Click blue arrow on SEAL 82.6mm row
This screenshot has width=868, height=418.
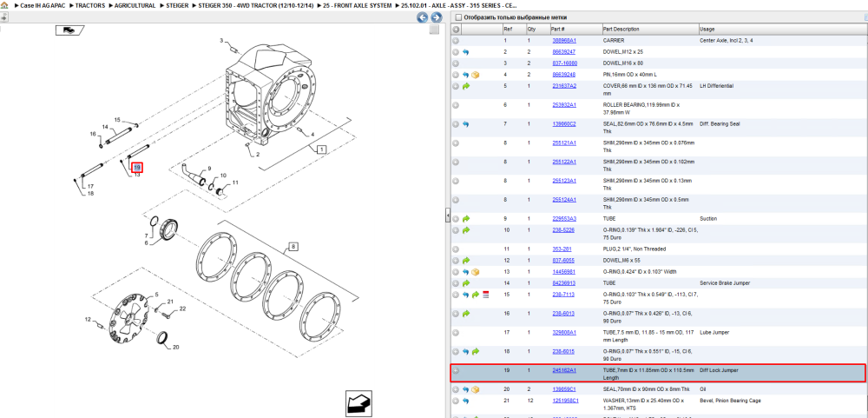pyautogui.click(x=465, y=124)
